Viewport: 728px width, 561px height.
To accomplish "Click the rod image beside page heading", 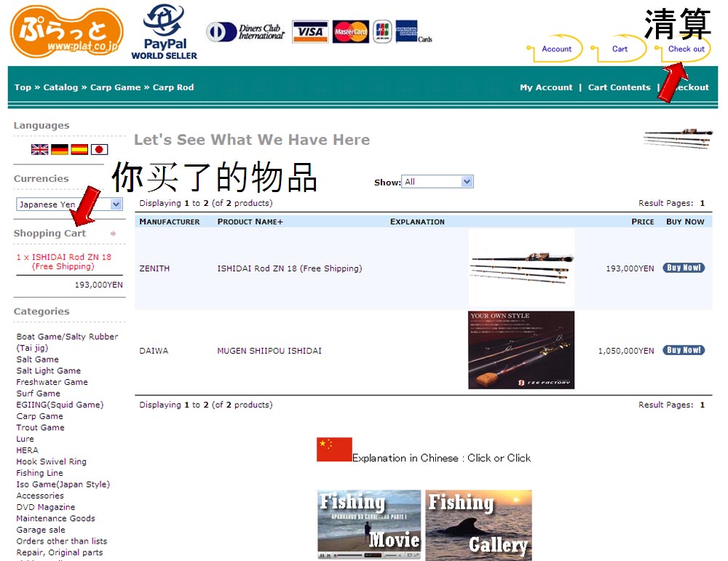I will 678,138.
